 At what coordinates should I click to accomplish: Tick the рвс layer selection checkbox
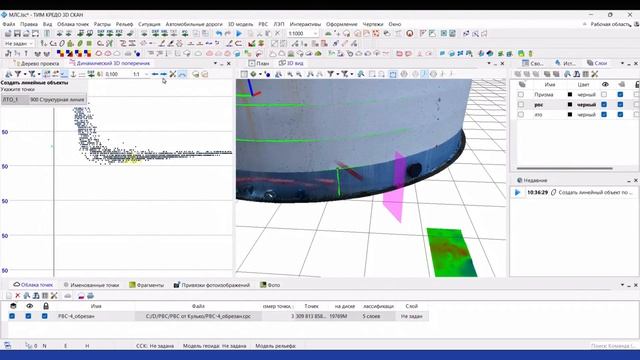point(520,105)
